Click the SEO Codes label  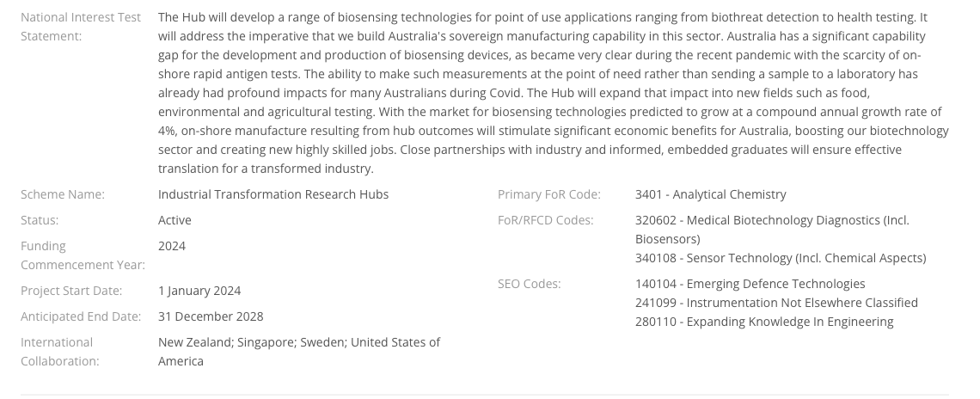coord(530,284)
